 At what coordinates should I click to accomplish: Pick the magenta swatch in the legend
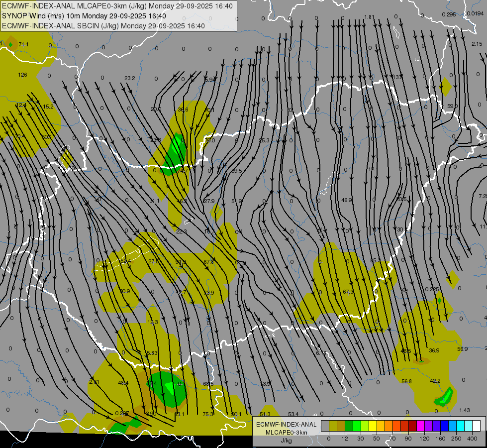point(420,426)
